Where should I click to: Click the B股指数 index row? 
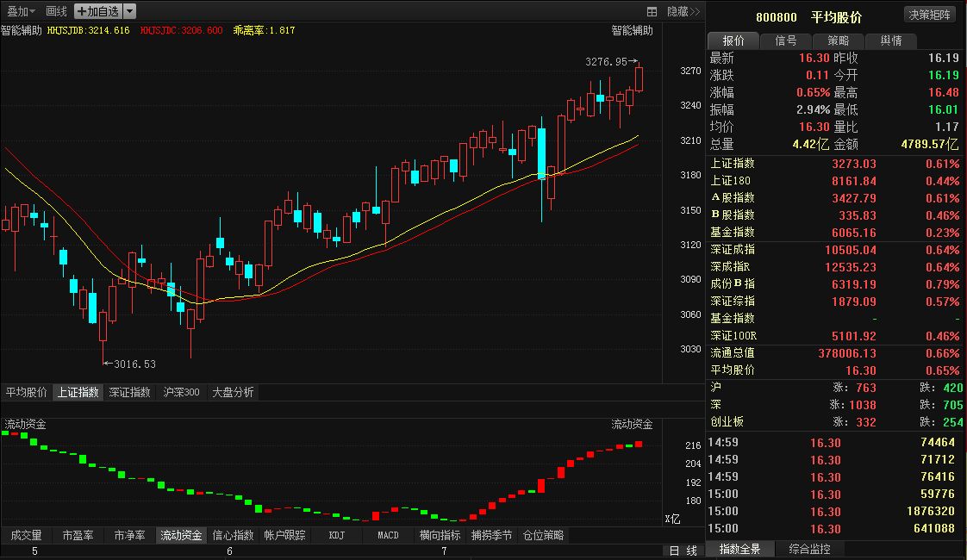(835, 215)
